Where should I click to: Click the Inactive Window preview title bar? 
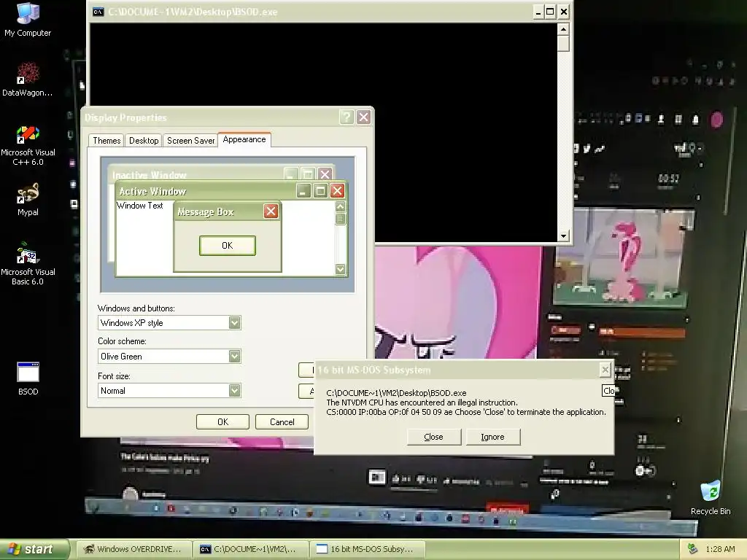pos(196,174)
